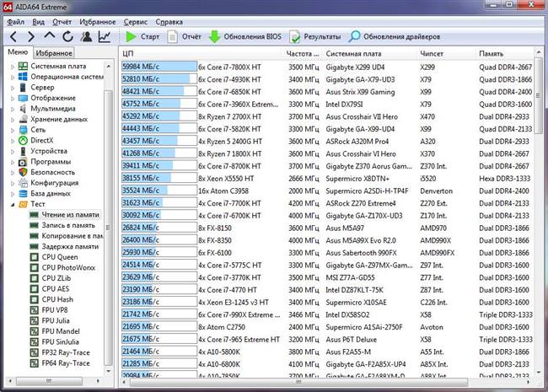Switch to the Избранное sidebar tab
Image resolution: width=548 pixels, height=392 pixels.
pyautogui.click(x=54, y=53)
